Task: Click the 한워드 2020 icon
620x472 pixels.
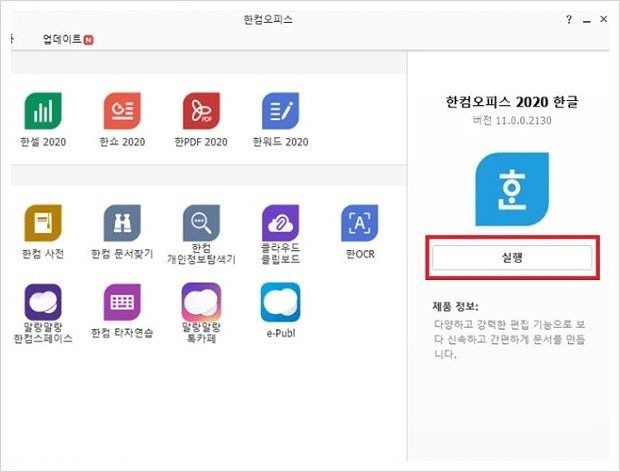Action: (x=280, y=111)
